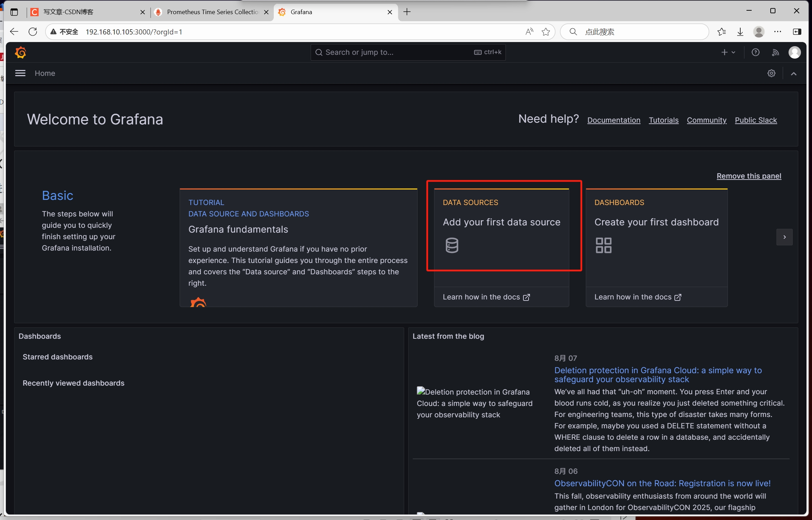The image size is (812, 520).
Task: Open browser settings and more menu
Action: [778, 32]
